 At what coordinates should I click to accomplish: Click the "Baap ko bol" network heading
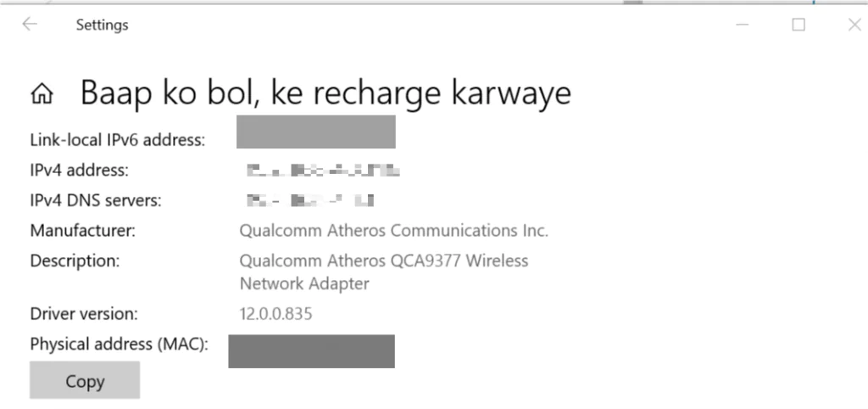(325, 92)
